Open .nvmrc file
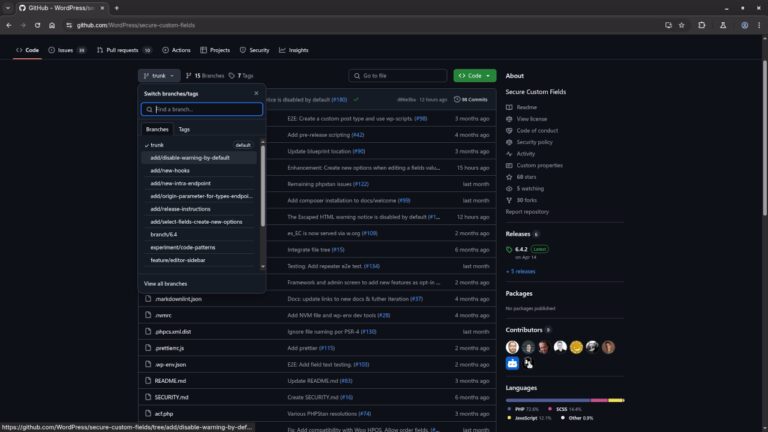The width and height of the screenshot is (768, 432). [x=163, y=315]
